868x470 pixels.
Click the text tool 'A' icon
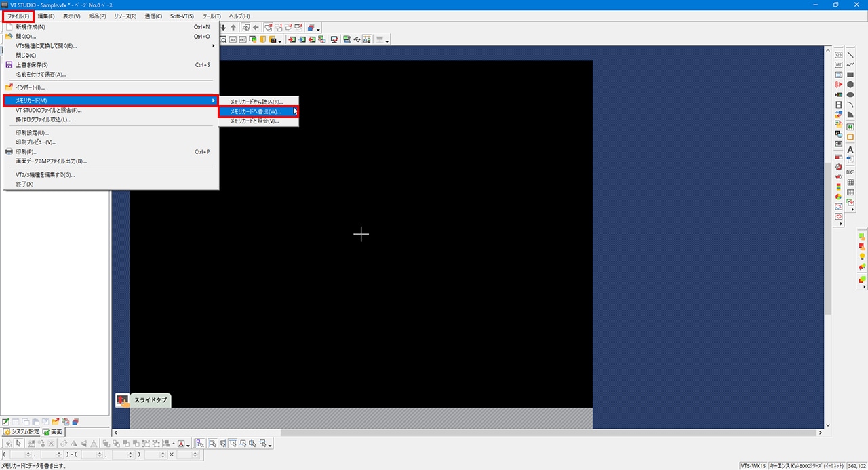point(850,150)
